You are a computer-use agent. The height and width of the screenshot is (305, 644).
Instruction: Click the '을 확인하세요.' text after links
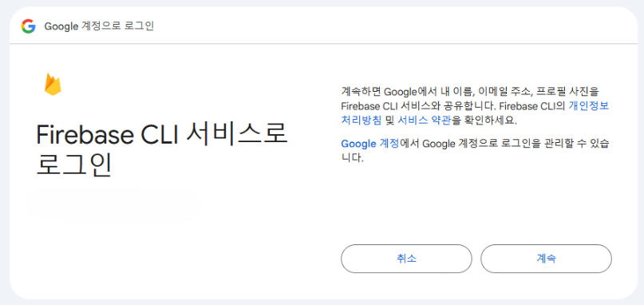point(484,121)
